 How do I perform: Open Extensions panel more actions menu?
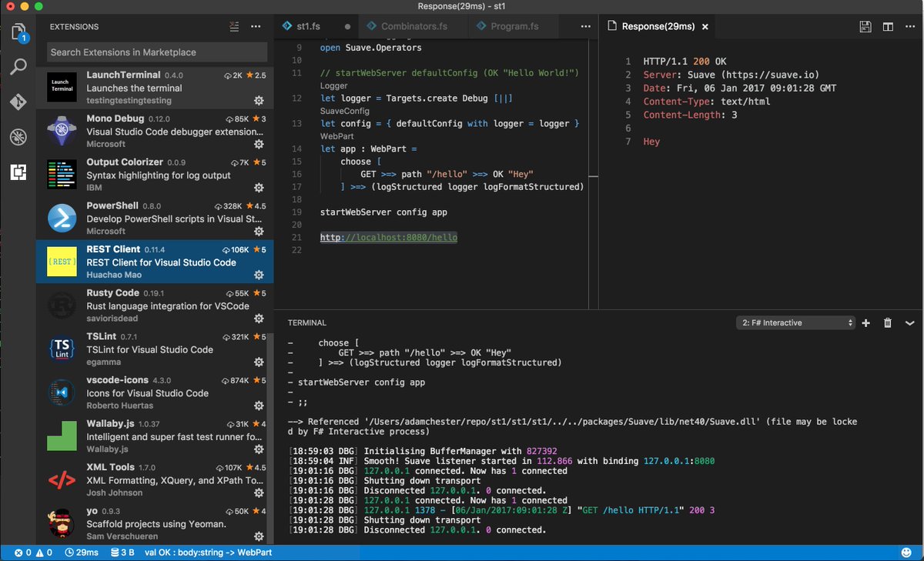[256, 27]
